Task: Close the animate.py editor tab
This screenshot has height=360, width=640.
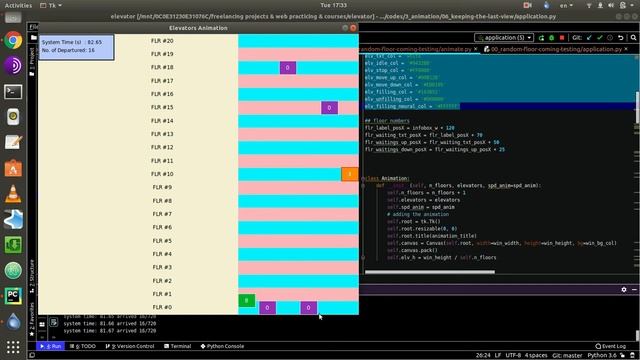Action: [476, 49]
